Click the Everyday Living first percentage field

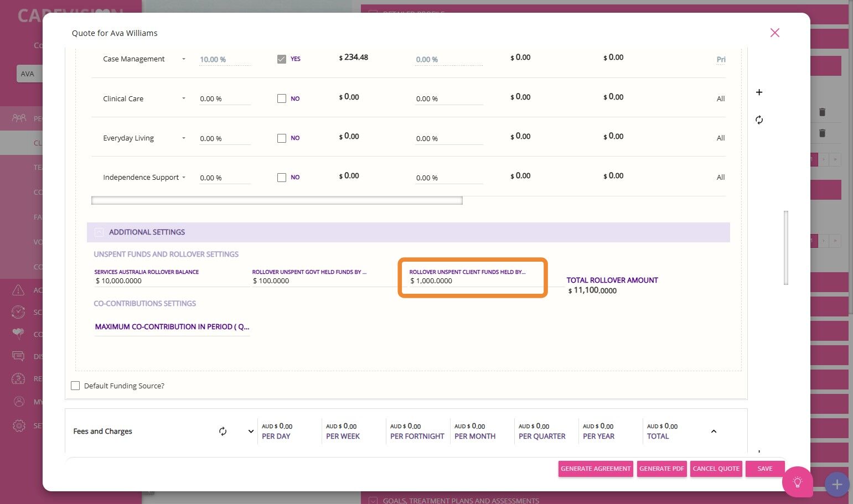[225, 139]
